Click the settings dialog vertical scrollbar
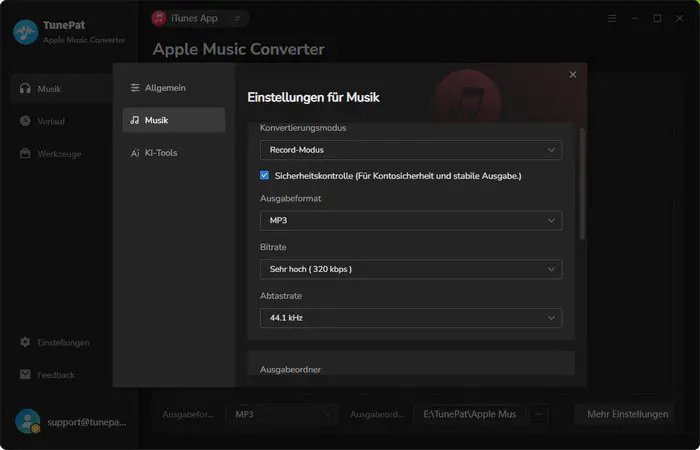 click(582, 185)
